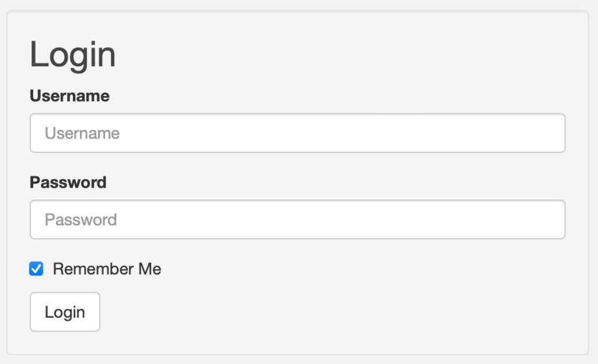Viewport: 598px width, 364px height.
Task: Click the bold Username label
Action: click(69, 96)
